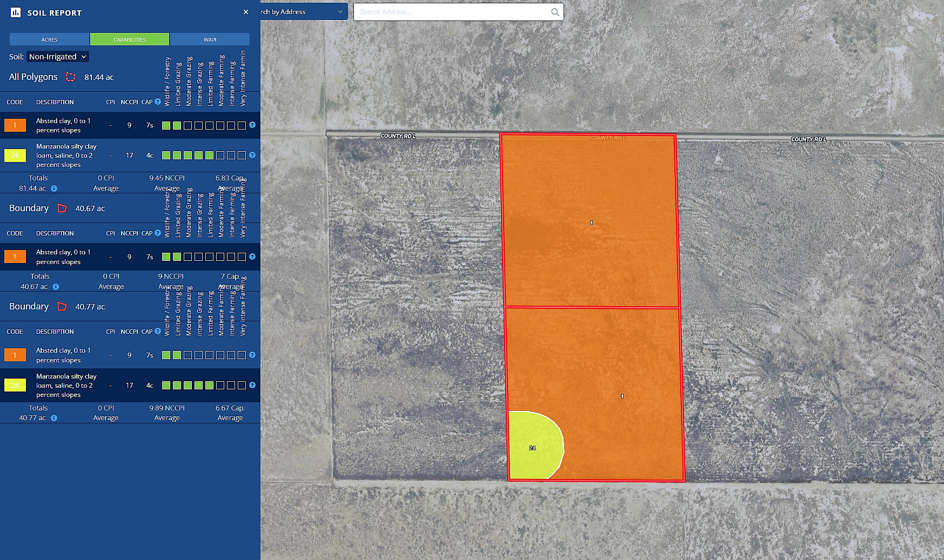Click the NCCPI column header in All Polygons
This screenshot has width=944, height=560.
(x=129, y=102)
